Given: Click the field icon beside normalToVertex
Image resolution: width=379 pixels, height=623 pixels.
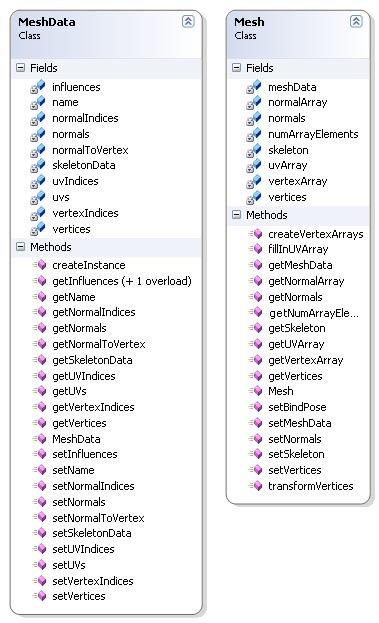Looking at the screenshot, I should pos(38,150).
